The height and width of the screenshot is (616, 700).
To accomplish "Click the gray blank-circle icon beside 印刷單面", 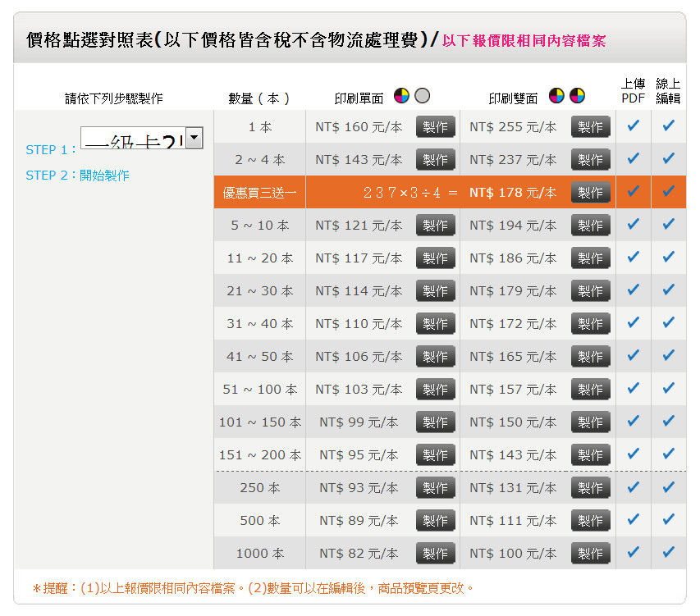I will [421, 96].
